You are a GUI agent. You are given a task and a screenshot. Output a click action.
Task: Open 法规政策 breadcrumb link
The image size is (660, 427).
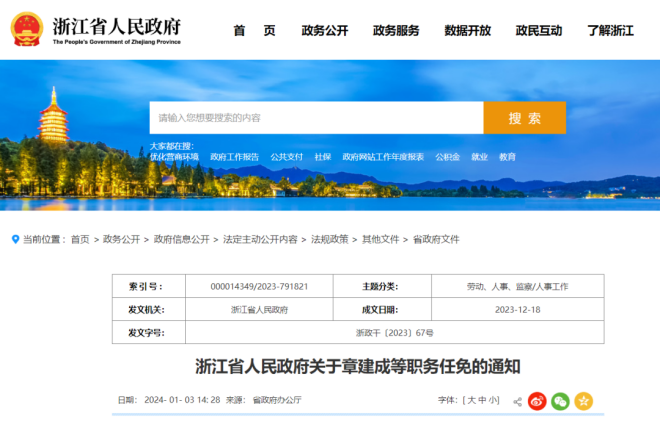tap(330, 240)
